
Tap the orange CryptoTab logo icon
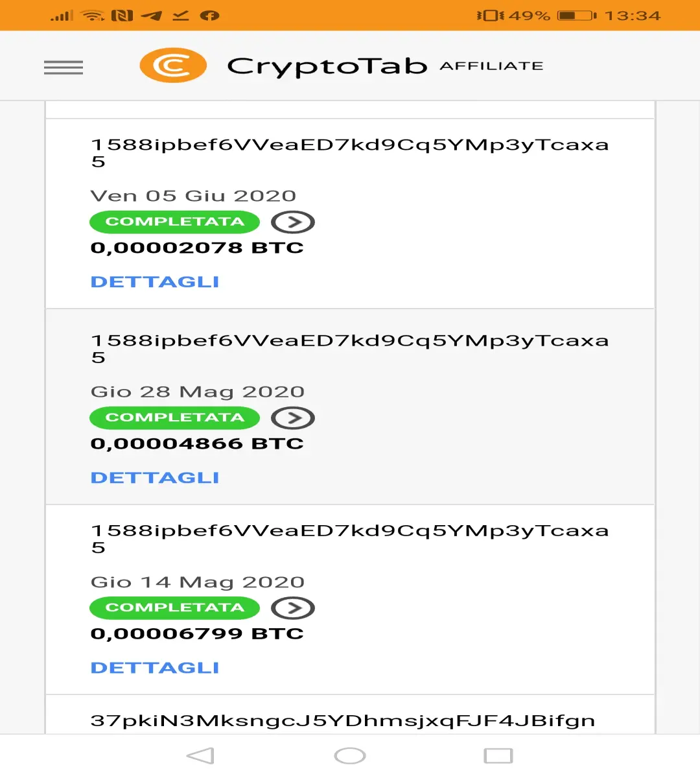pyautogui.click(x=173, y=65)
